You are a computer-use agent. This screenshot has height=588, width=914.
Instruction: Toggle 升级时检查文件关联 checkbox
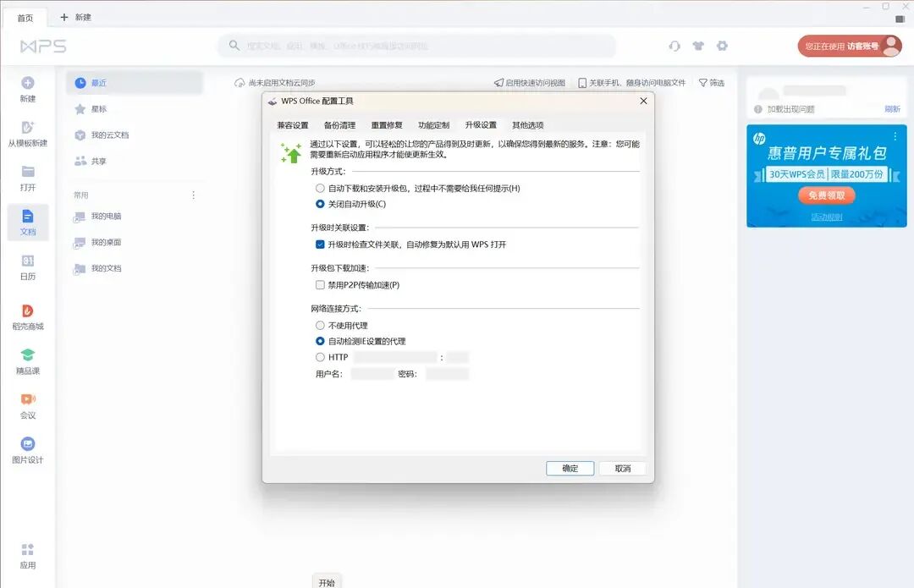(x=320, y=245)
